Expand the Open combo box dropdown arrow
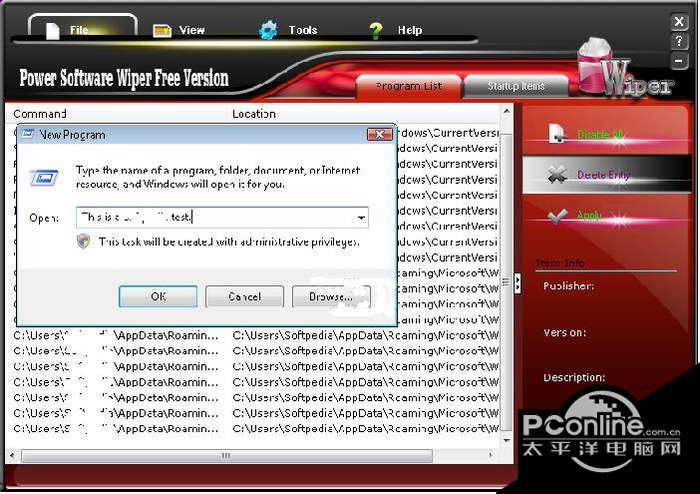This screenshot has height=494, width=700. pyautogui.click(x=361, y=217)
